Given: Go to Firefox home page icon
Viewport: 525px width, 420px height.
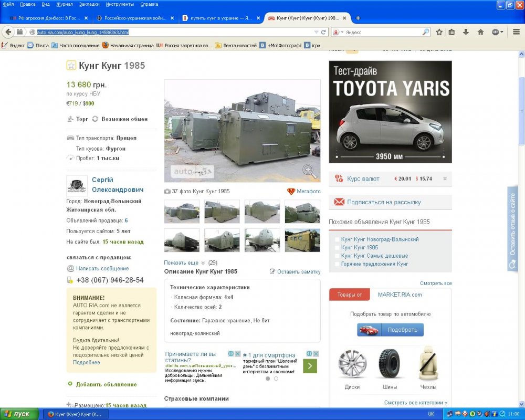Looking at the screenshot, I should coord(480,32).
